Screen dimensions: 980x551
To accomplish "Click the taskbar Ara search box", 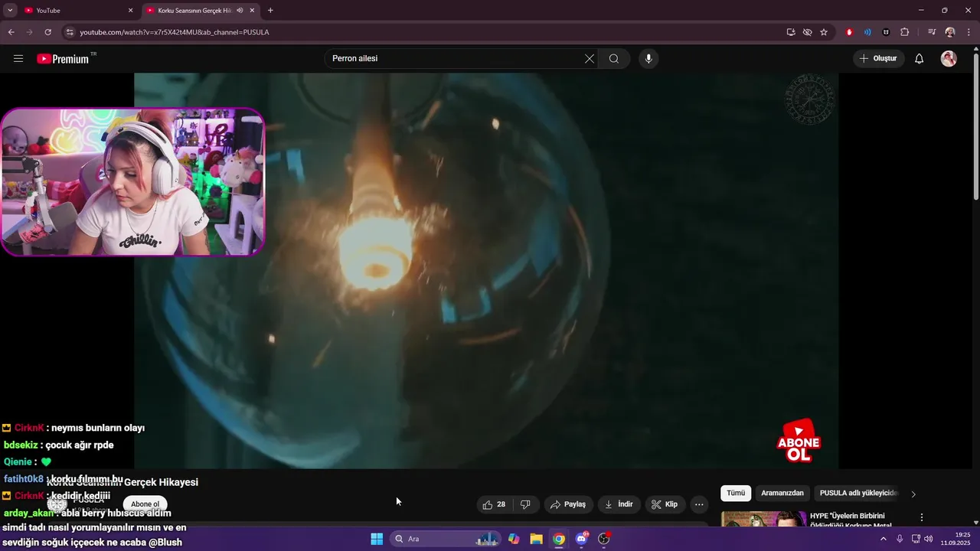I will tap(446, 539).
